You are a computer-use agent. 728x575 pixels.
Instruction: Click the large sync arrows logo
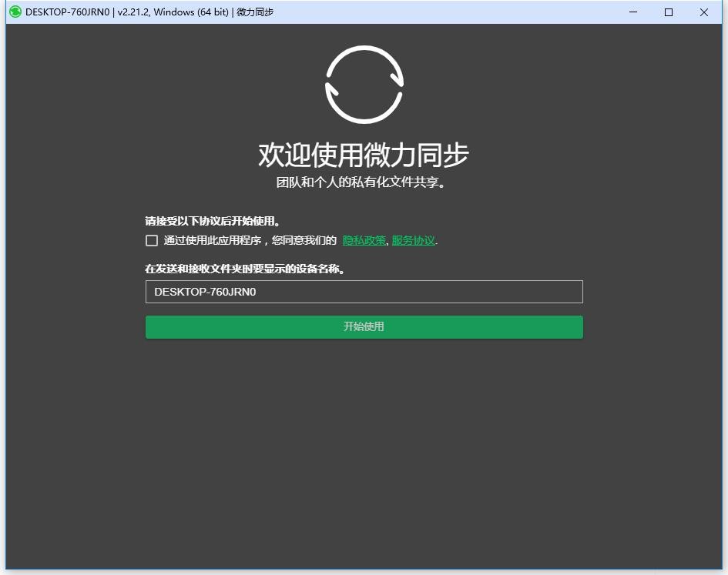364,85
